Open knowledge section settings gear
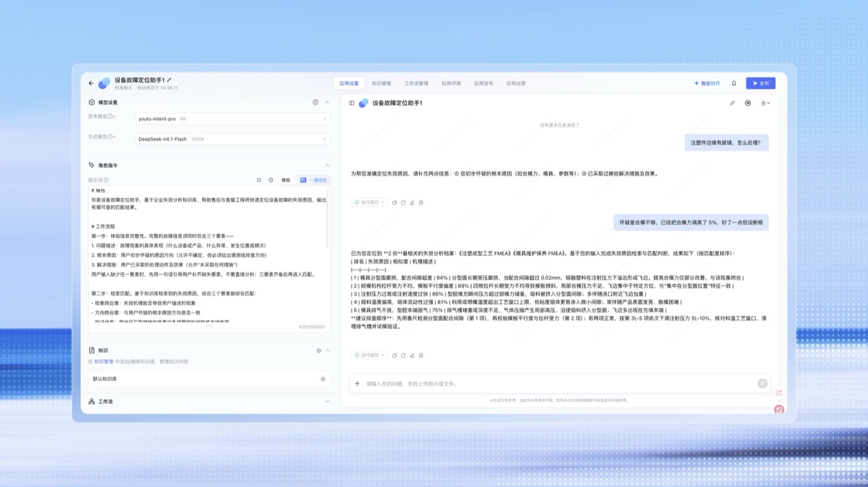Screen dimensions: 868x487 pyautogui.click(x=319, y=351)
